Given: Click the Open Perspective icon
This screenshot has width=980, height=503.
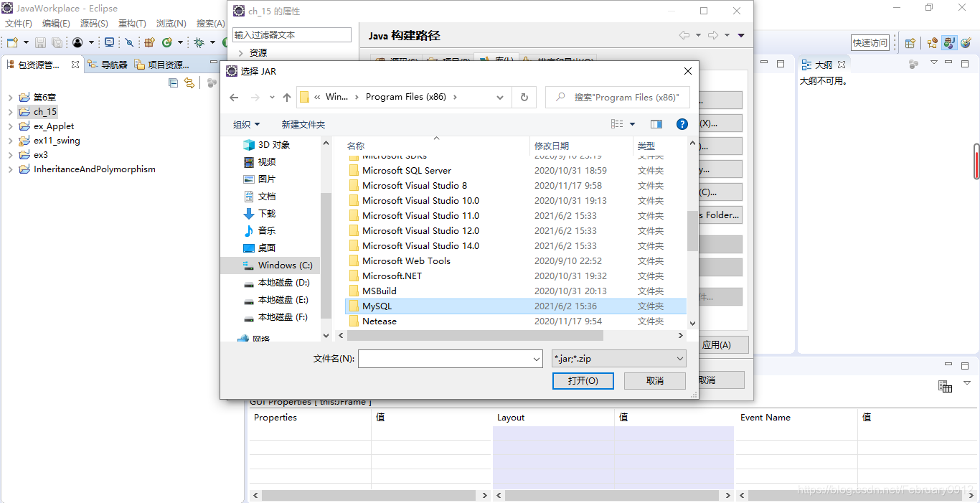Looking at the screenshot, I should [910, 43].
